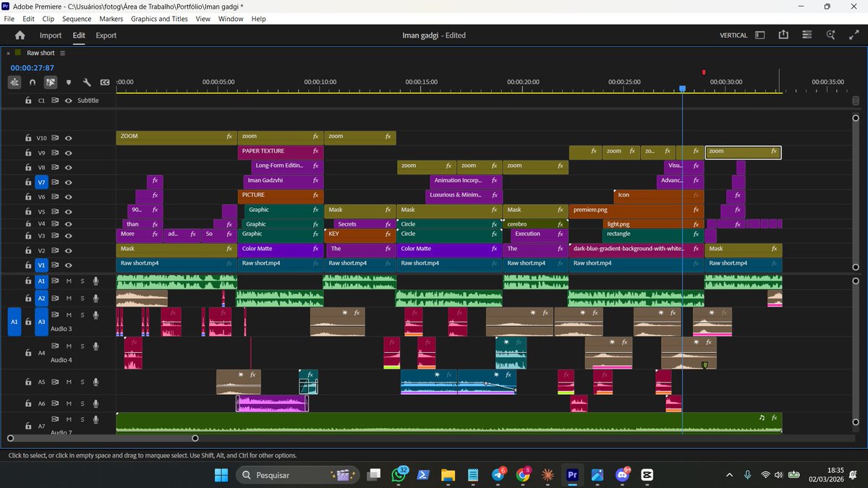Open the search and learn icon
Image resolution: width=868 pixels, height=488 pixels.
832,35
